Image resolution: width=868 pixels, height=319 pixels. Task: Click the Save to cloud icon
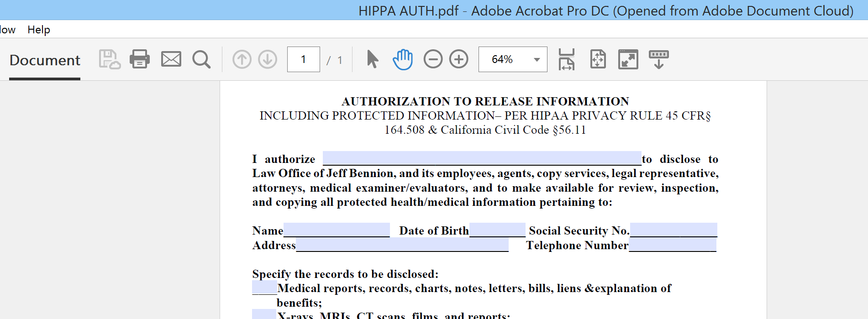tap(110, 59)
